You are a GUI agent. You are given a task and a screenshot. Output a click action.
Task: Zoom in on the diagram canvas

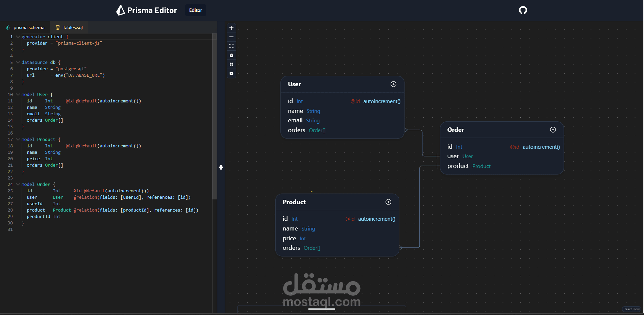pos(231,28)
